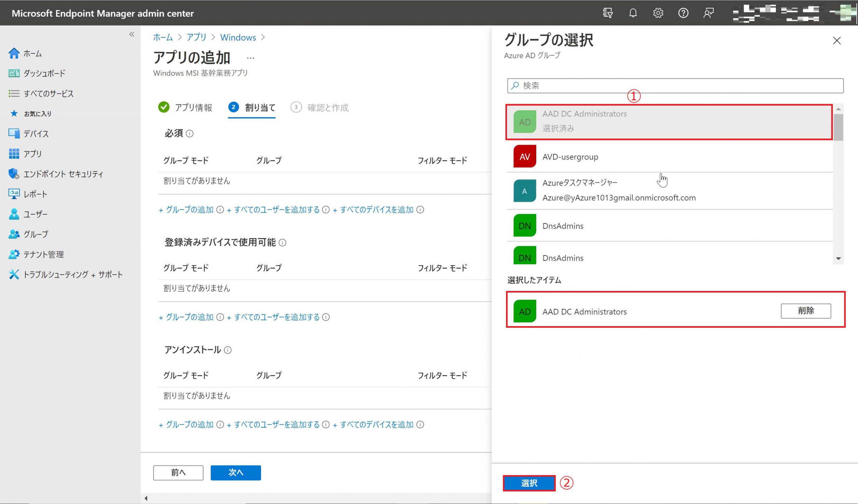Open トラブルシューティング + サポート sidebar item
The image size is (858, 504).
[x=72, y=274]
